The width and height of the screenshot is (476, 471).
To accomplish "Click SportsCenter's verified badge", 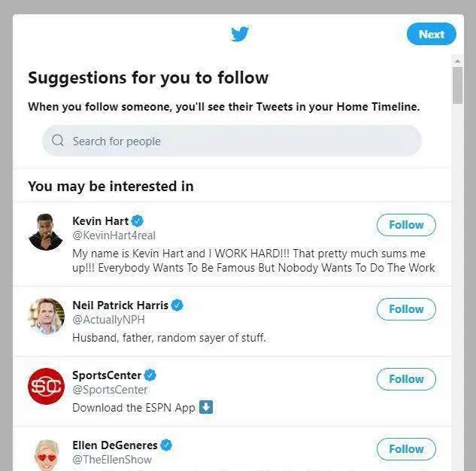I will [x=150, y=375].
